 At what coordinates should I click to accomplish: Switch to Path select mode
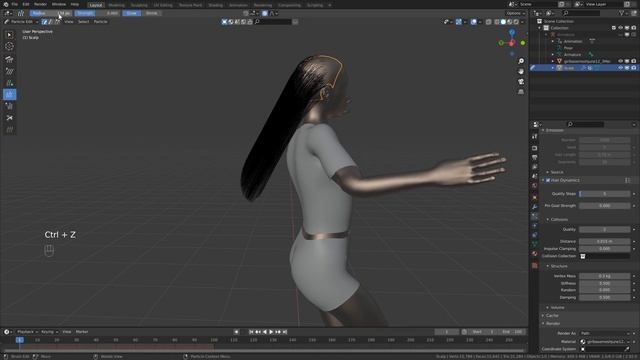point(44,22)
